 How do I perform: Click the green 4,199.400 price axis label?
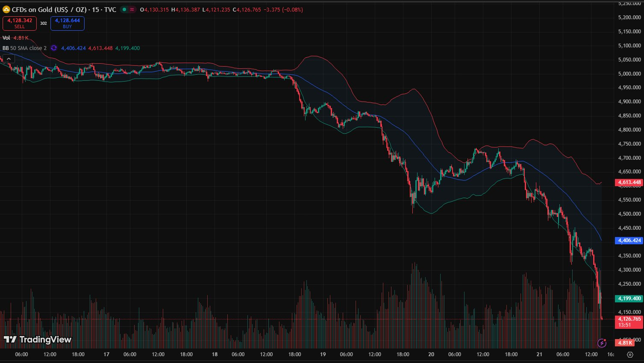(629, 299)
